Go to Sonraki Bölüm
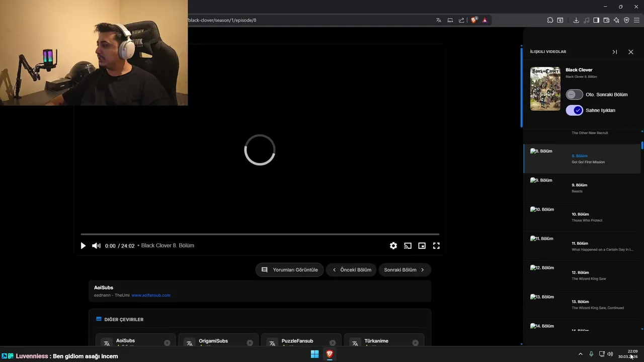This screenshot has height=362, width=644. (x=405, y=270)
